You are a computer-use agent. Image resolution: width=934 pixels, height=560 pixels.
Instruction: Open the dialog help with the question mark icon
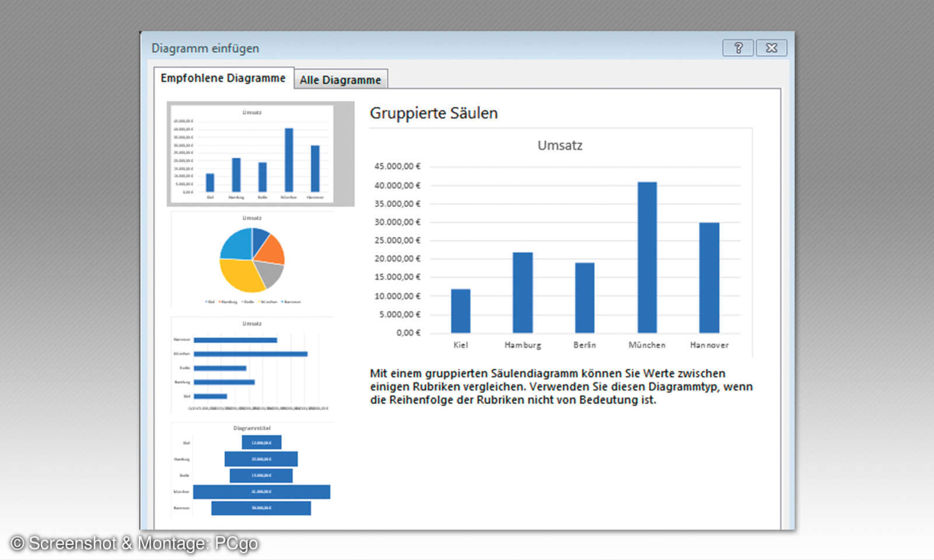point(738,48)
